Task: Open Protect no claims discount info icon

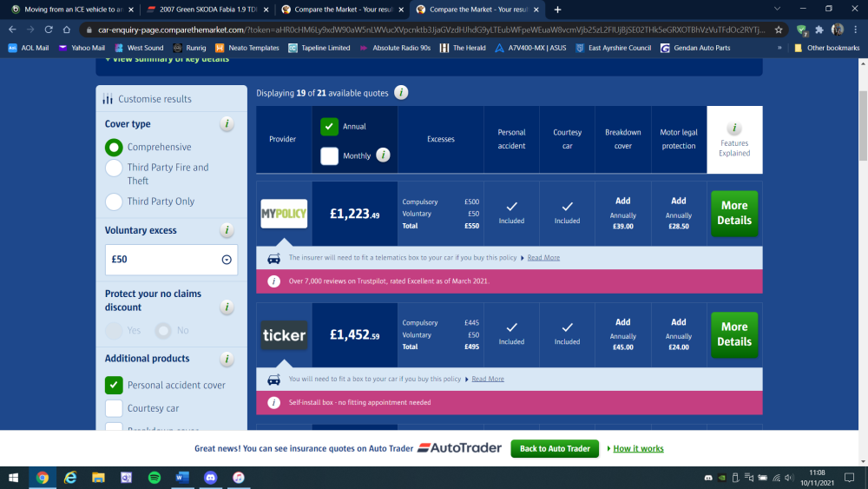Action: [227, 307]
